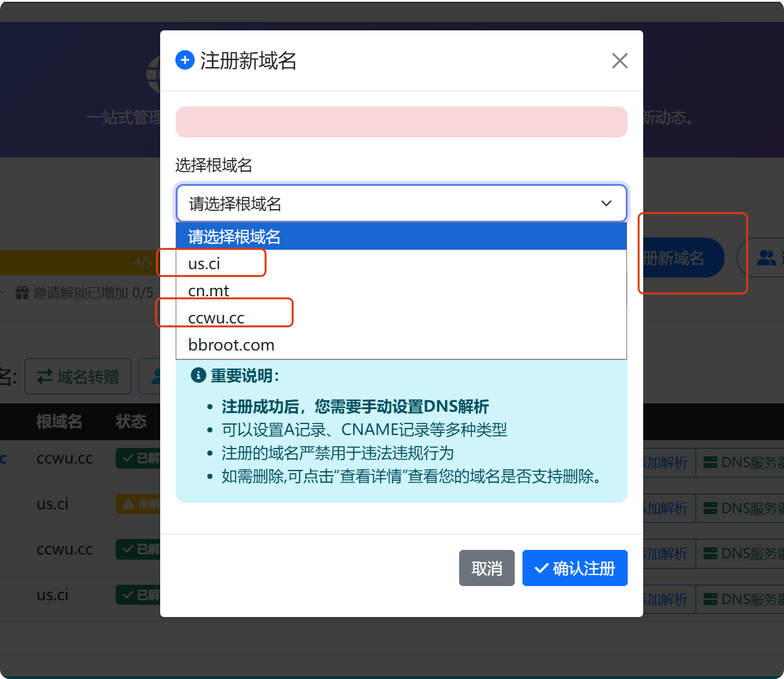Click the empty pink alert banner

[401, 122]
